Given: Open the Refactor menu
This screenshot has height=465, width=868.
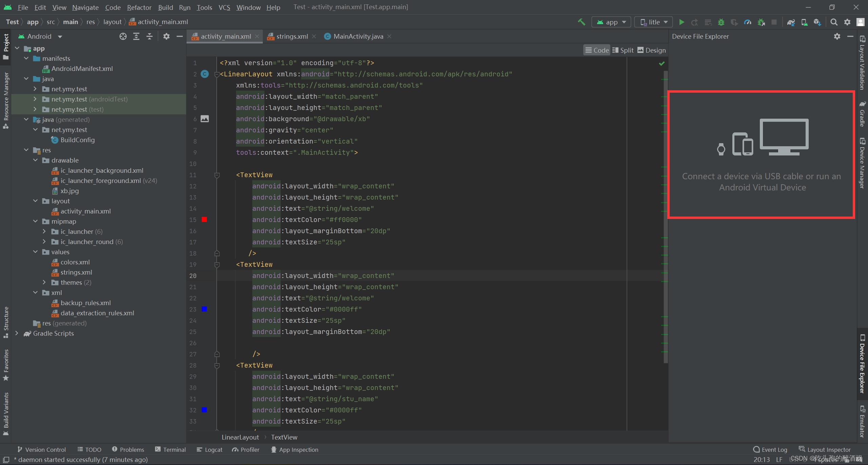Looking at the screenshot, I should (139, 7).
